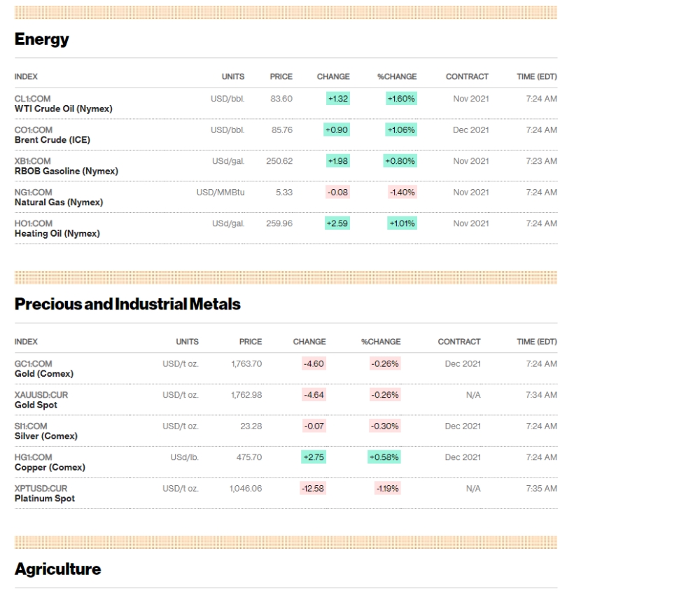Select the Copper percent change +0.58%
Viewport: 700px width, 591px height.
click(384, 457)
